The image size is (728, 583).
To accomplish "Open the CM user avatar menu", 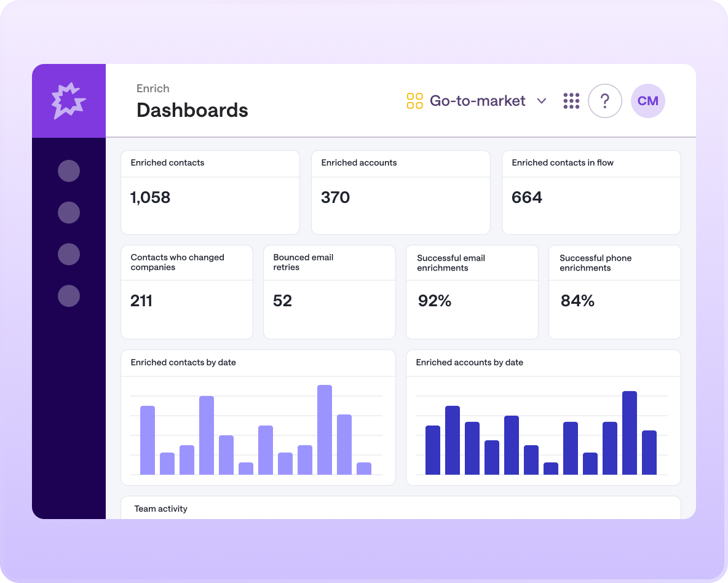I will [647, 101].
